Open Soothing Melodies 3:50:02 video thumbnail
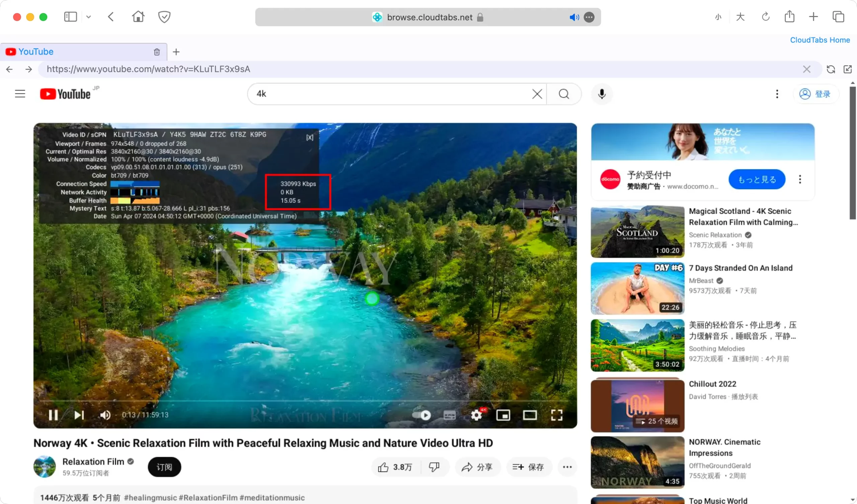 637,345
